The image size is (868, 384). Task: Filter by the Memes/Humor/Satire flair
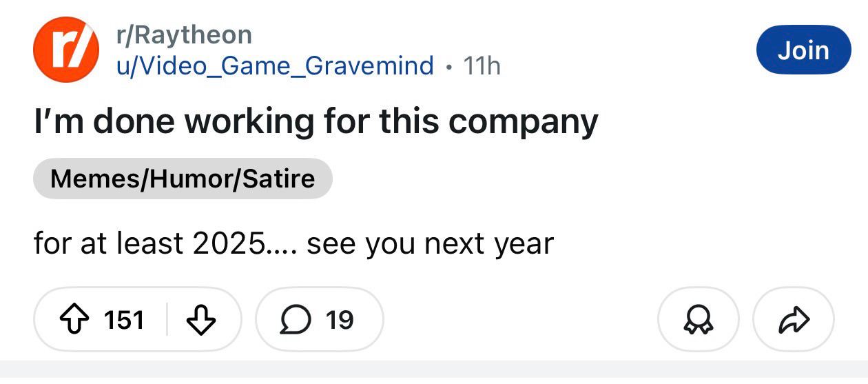coord(183,179)
